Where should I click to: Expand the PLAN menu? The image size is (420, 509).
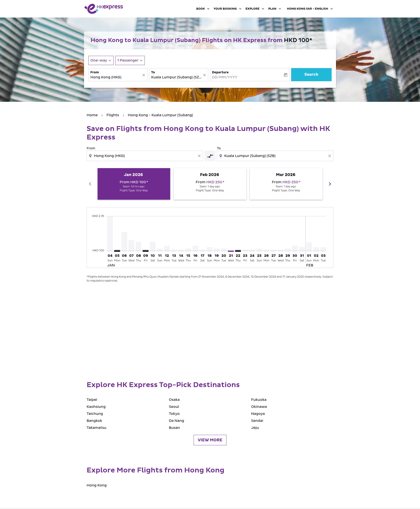point(275,9)
